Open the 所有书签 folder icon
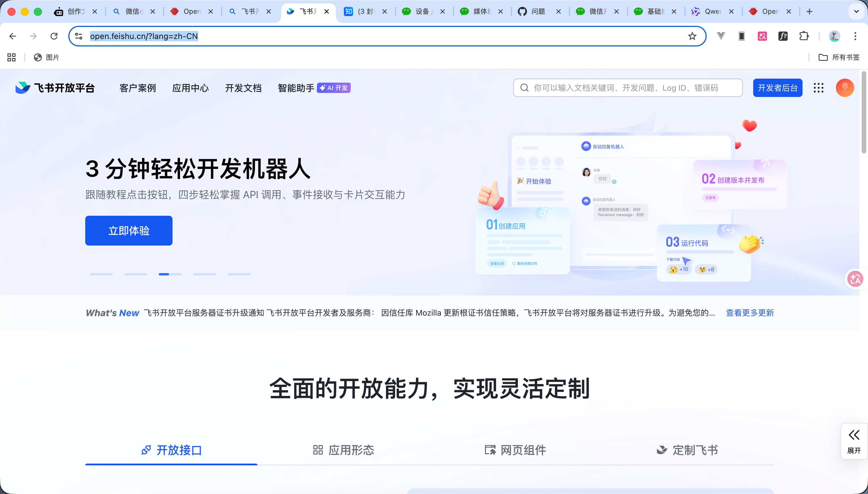This screenshot has height=494, width=868. pyautogui.click(x=823, y=57)
